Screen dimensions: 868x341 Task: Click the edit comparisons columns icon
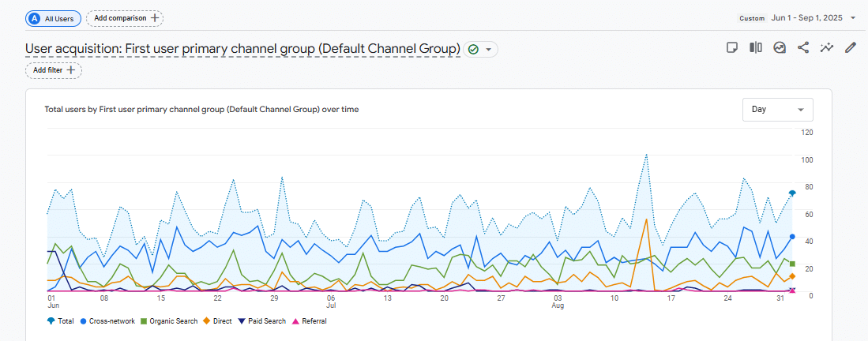pyautogui.click(x=756, y=48)
